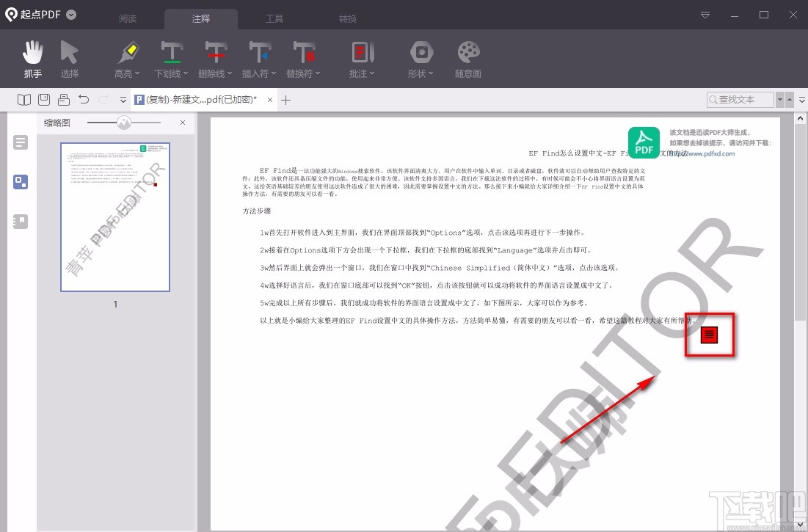Expand the 替换符 dropdown arrow
The height and width of the screenshot is (532, 808).
tap(318, 73)
